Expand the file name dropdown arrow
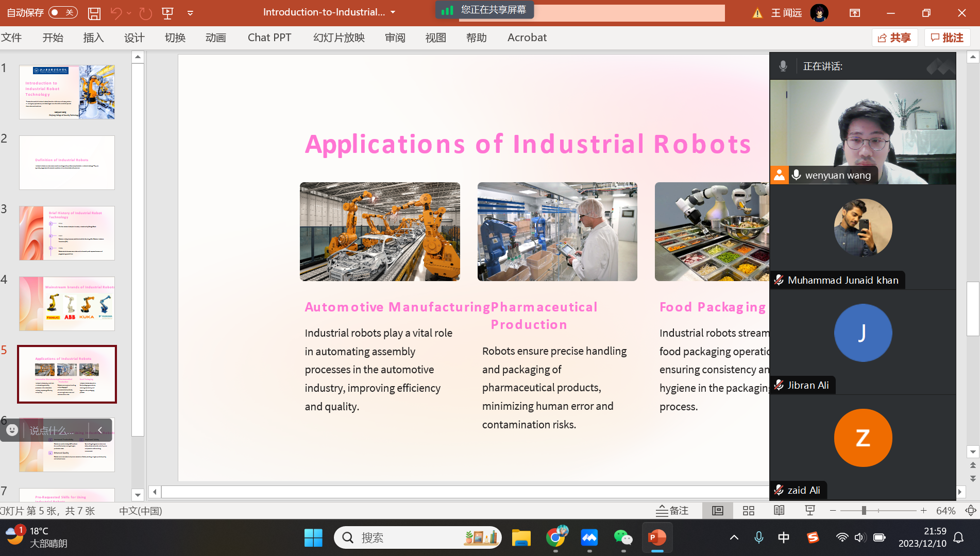The width and height of the screenshot is (980, 556). tap(393, 12)
